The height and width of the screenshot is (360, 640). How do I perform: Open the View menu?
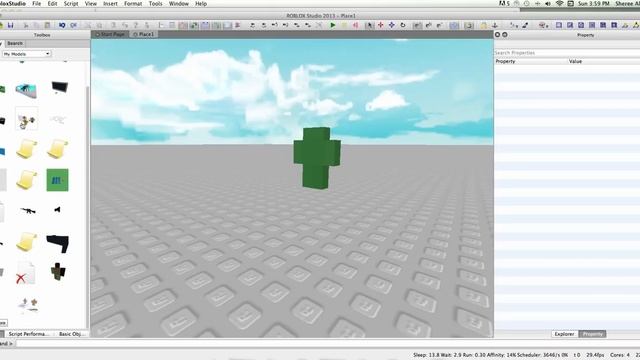(91, 4)
